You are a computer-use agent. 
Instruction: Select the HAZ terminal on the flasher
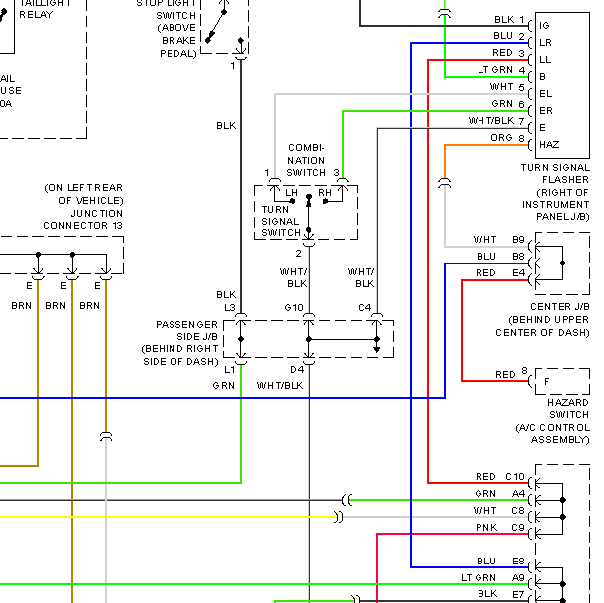click(549, 145)
